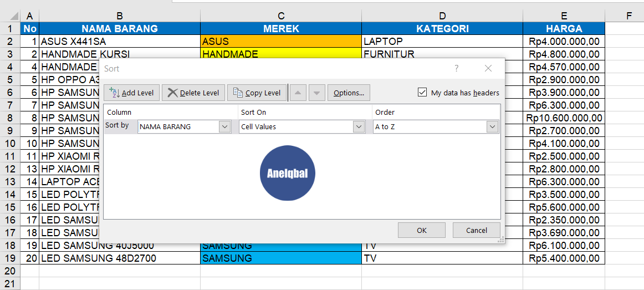644x290 pixels.
Task: Click the Add Level button
Action: click(x=131, y=93)
